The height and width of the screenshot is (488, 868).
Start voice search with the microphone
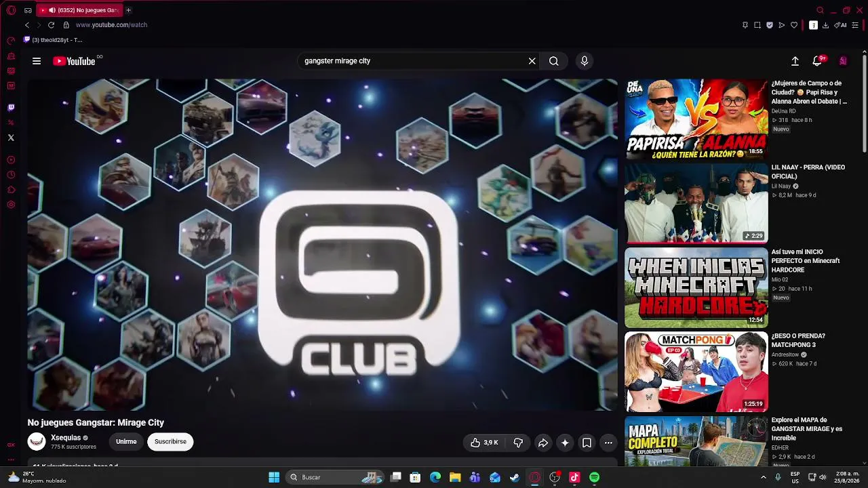click(585, 61)
